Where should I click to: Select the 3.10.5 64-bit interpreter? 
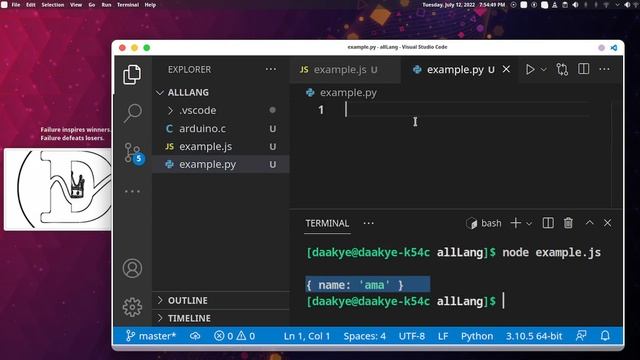[534, 336]
